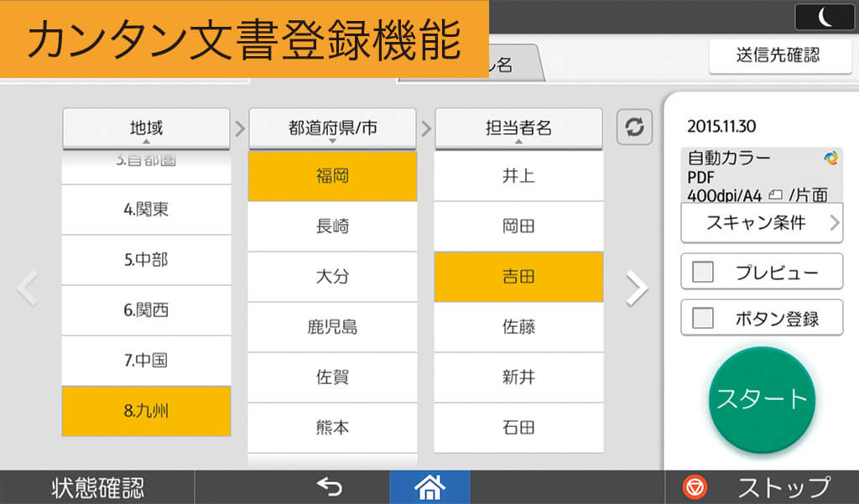Check the ボタン登録 checkbox

pyautogui.click(x=702, y=319)
